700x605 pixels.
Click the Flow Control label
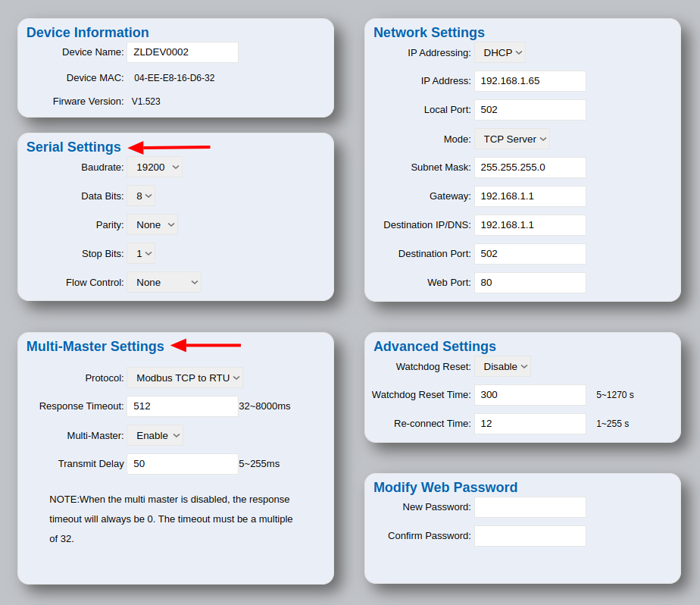point(95,283)
